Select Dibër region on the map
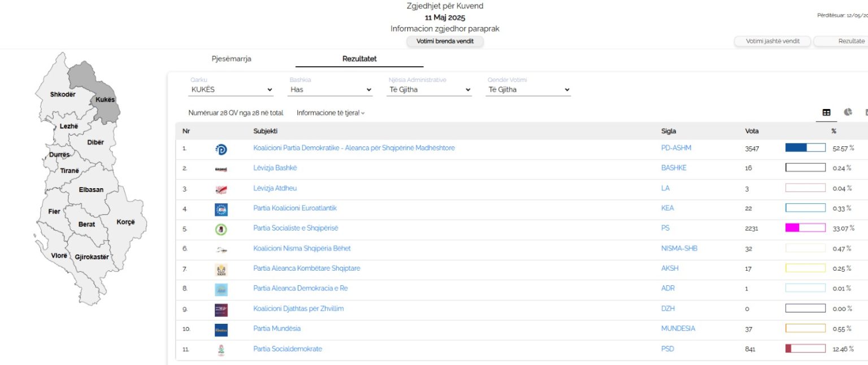 point(96,142)
